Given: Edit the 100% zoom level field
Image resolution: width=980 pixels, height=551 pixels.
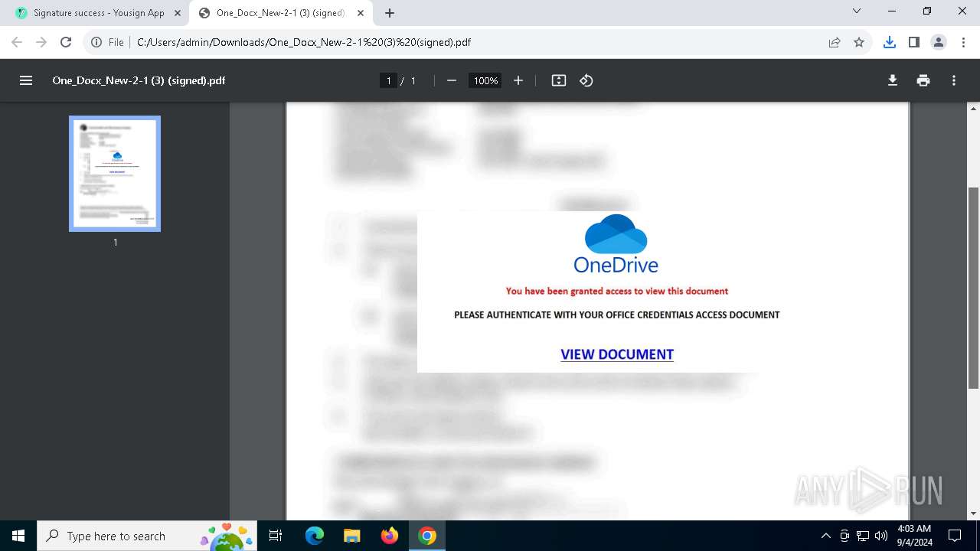Looking at the screenshot, I should (x=485, y=80).
